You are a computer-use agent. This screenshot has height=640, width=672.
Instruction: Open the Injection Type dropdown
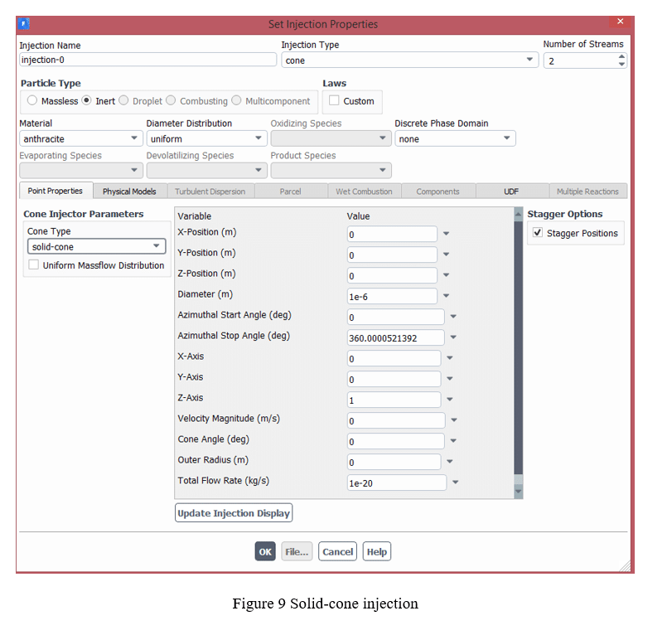530,61
